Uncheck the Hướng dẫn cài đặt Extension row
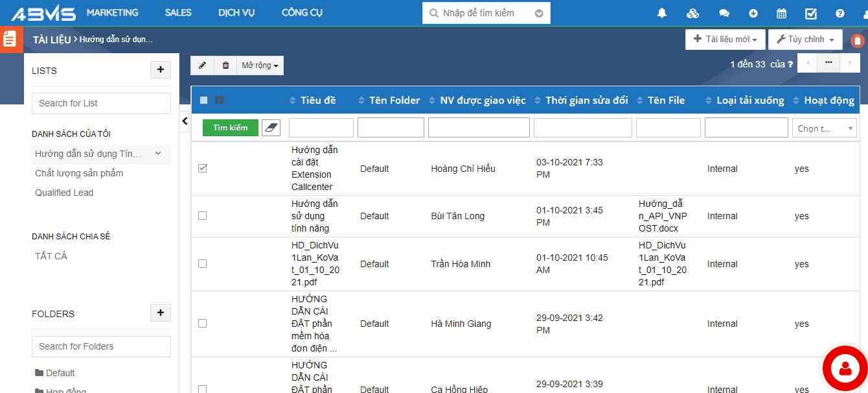The image size is (868, 393). tap(203, 169)
